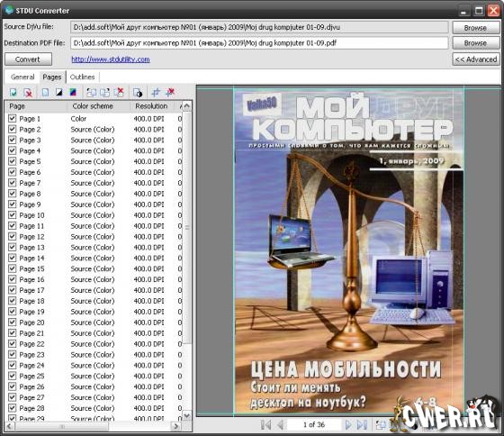Uncheck the Page 20 checkbox

[13, 322]
